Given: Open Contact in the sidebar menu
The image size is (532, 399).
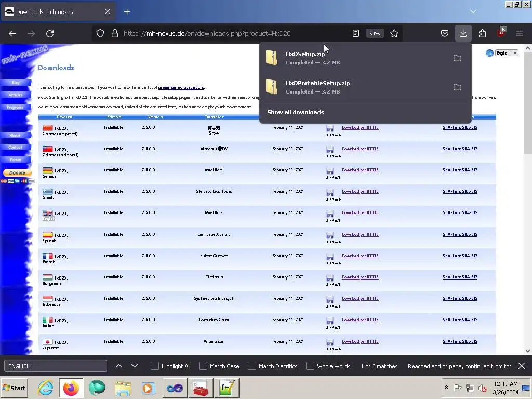Looking at the screenshot, I should (x=15, y=147).
